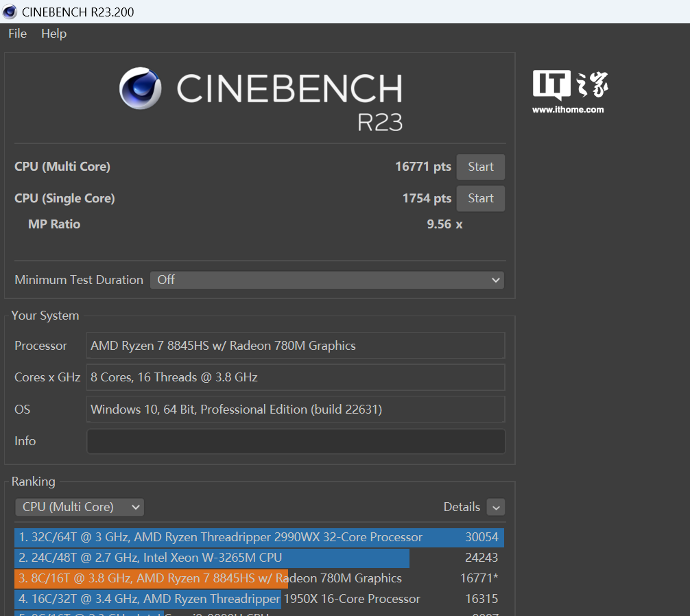Click into the empty Info text field

(296, 441)
